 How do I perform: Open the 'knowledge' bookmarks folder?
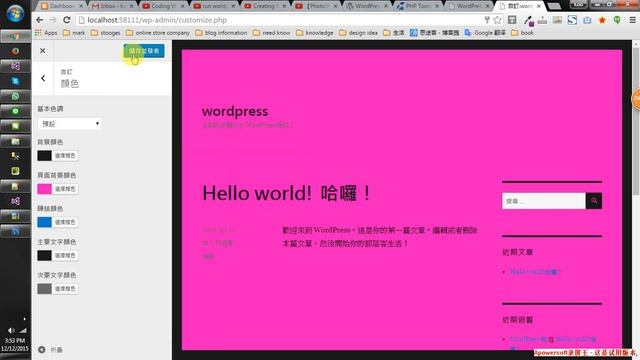coord(314,33)
